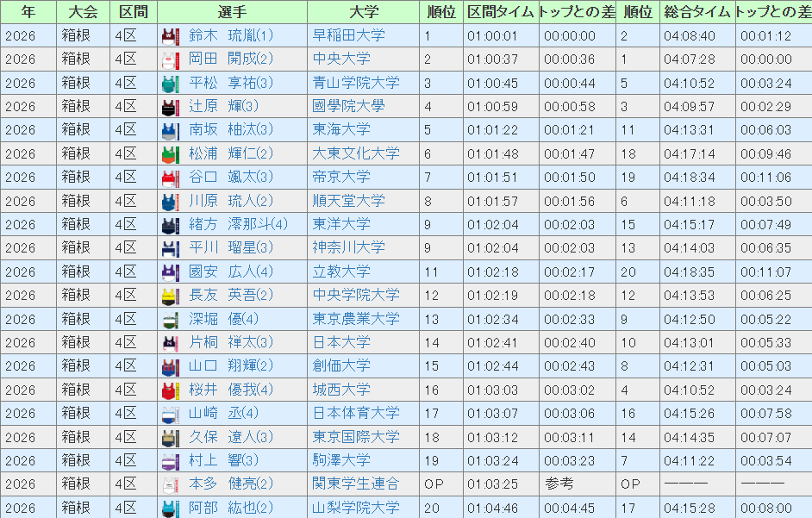Click the 山梨学院大学 uniform icon beside 阿部
The width and height of the screenshot is (812, 518).
pos(170,508)
